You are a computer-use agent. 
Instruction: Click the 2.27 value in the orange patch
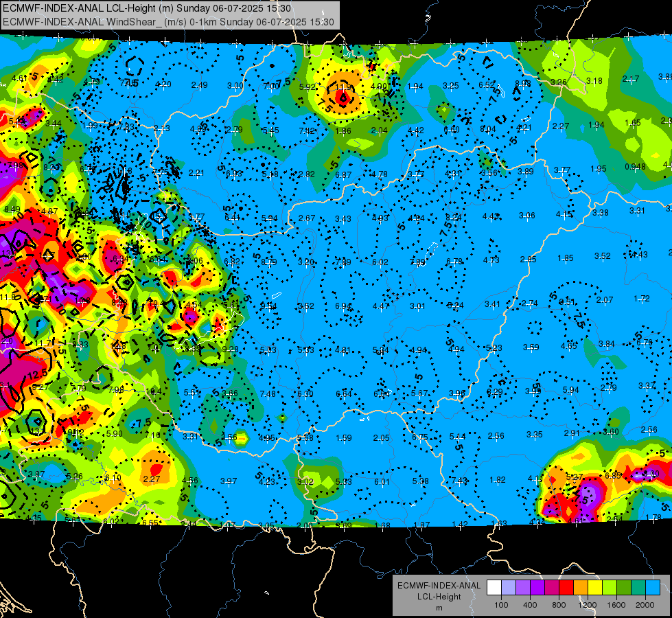coord(152,479)
